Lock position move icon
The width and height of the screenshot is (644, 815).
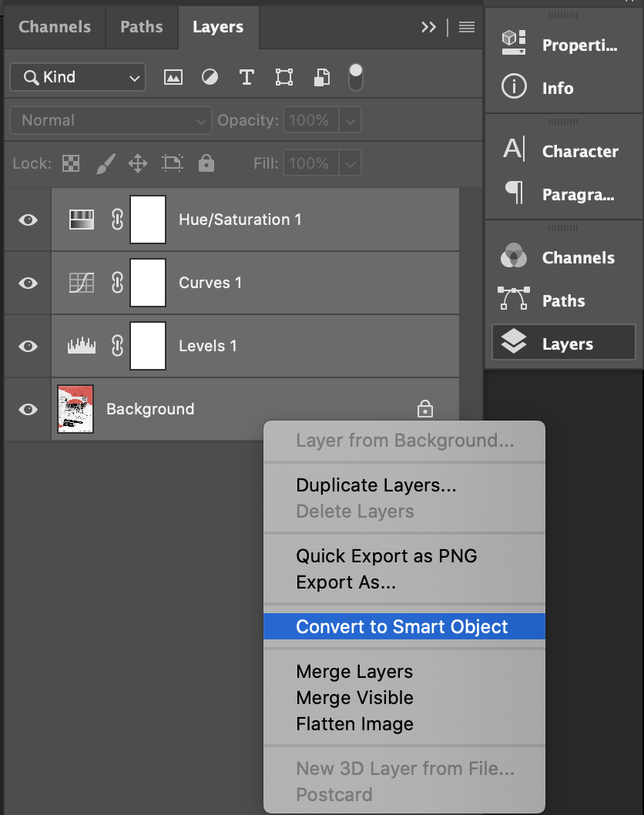[138, 164]
